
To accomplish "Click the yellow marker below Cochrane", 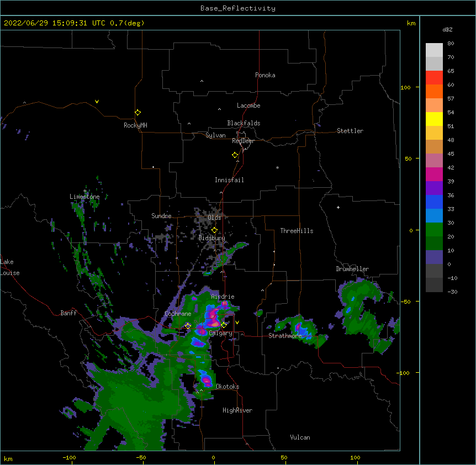I will (188, 326).
